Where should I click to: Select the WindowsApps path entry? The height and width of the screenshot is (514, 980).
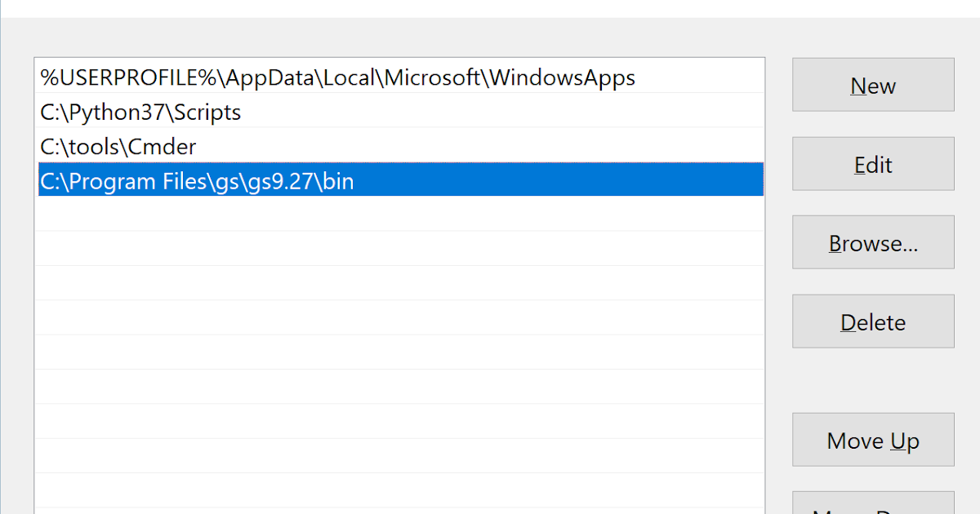(x=327, y=77)
